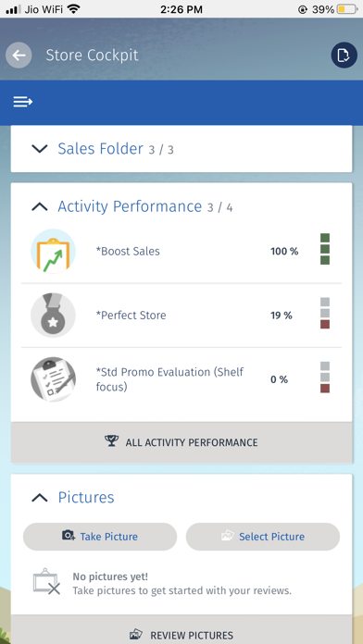The image size is (363, 644).
Task: Open the Sales Folder heading
Action: 101,148
